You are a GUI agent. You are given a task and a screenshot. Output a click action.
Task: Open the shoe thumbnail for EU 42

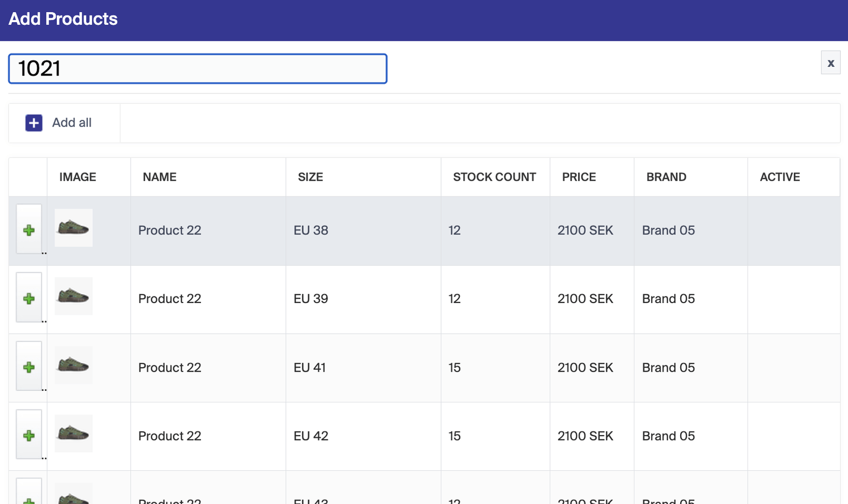pyautogui.click(x=73, y=433)
